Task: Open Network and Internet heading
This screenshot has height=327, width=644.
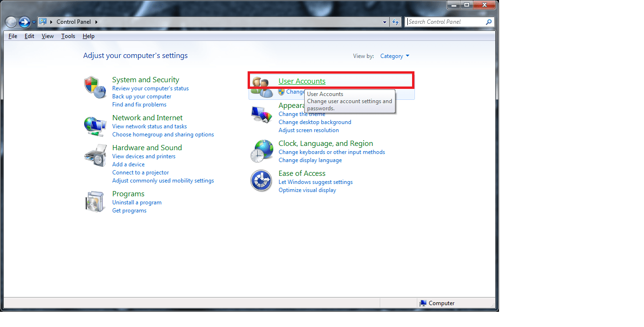Action: pos(147,118)
